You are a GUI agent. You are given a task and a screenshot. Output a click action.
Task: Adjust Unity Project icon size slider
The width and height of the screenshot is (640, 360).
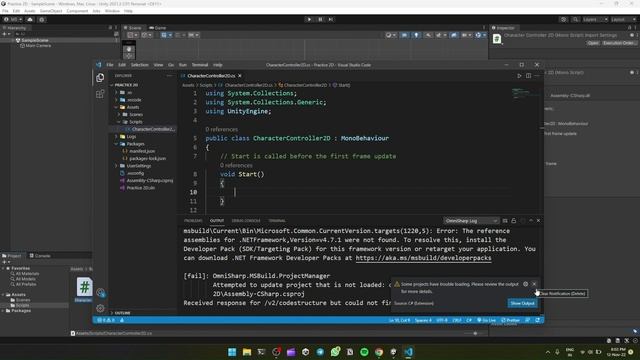pyautogui.click(x=475, y=333)
